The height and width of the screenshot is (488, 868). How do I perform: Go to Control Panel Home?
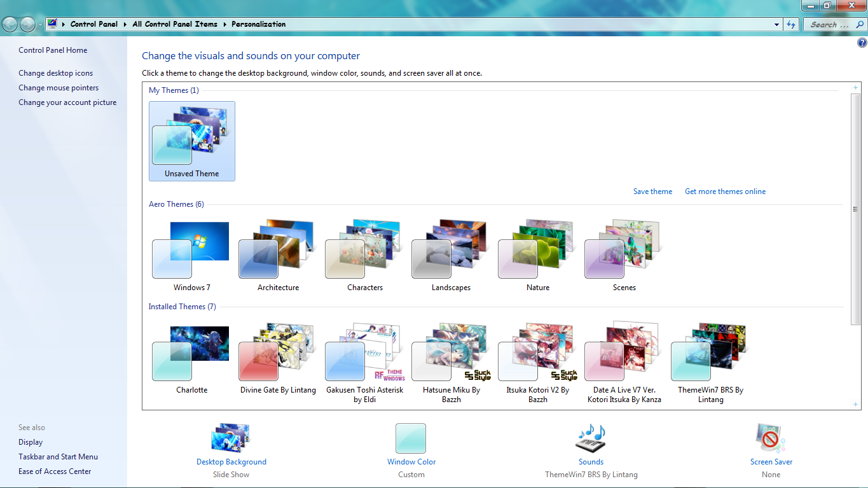click(53, 50)
